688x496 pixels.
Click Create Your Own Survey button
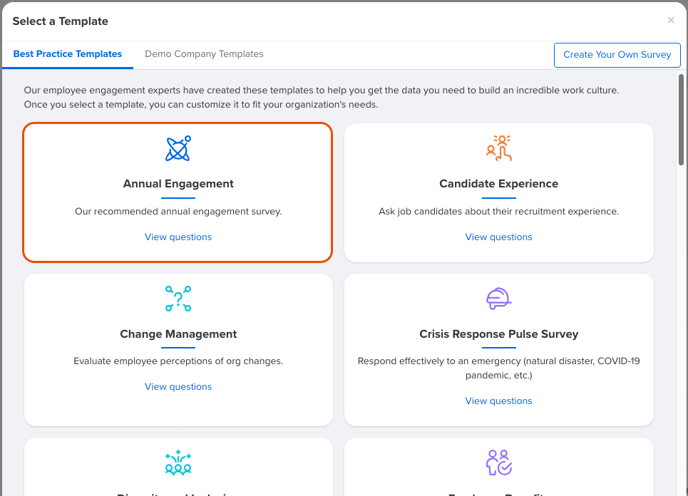[617, 55]
